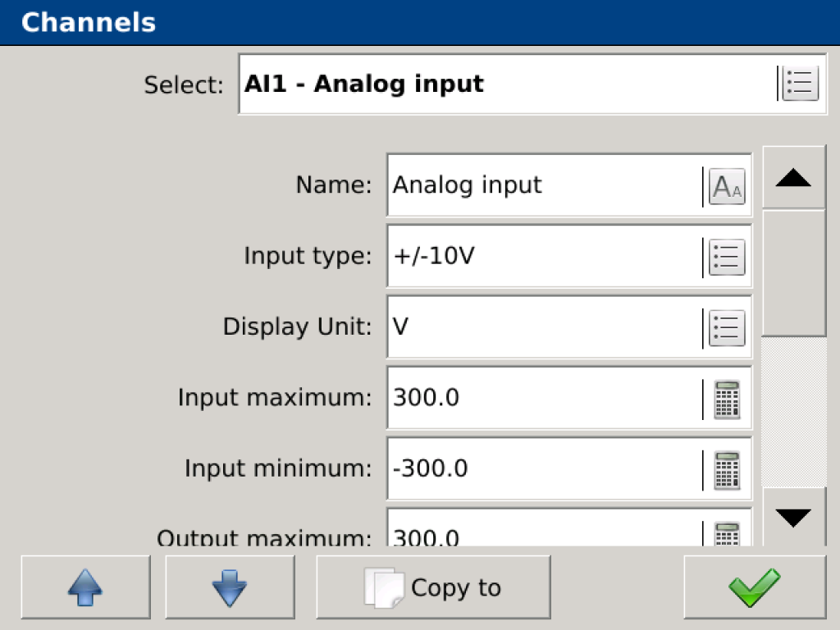
Task: Click the Input type field showing +/-10V
Action: [543, 257]
